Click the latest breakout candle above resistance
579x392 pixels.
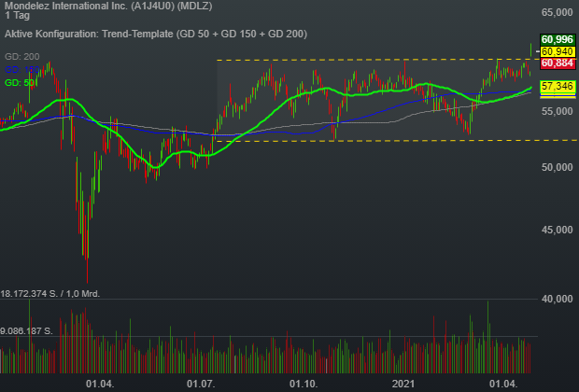coord(531,49)
